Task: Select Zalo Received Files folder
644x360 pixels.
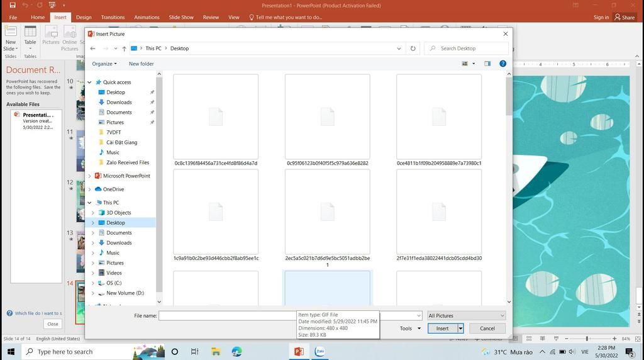Action: [128, 163]
